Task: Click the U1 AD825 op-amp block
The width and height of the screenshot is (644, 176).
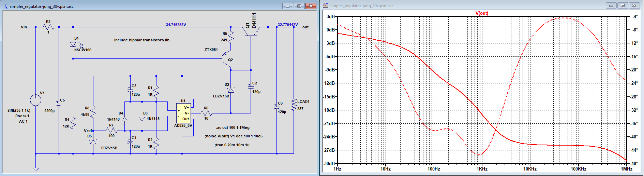Action: [x=183, y=113]
